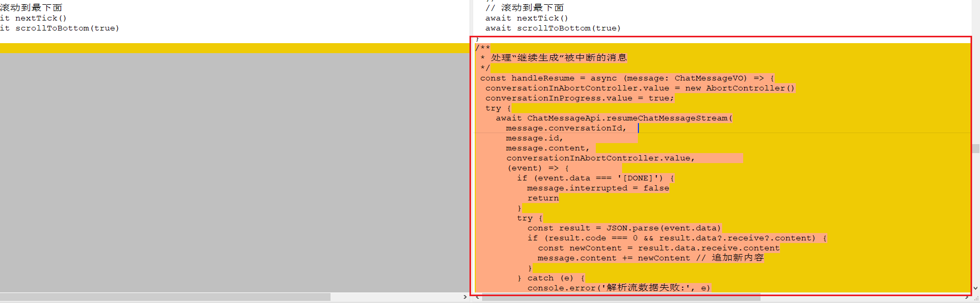This screenshot has width=980, height=303.
Task: Click the line 'conversationInAbortController.value = new AbortController()'
Action: 640,88
